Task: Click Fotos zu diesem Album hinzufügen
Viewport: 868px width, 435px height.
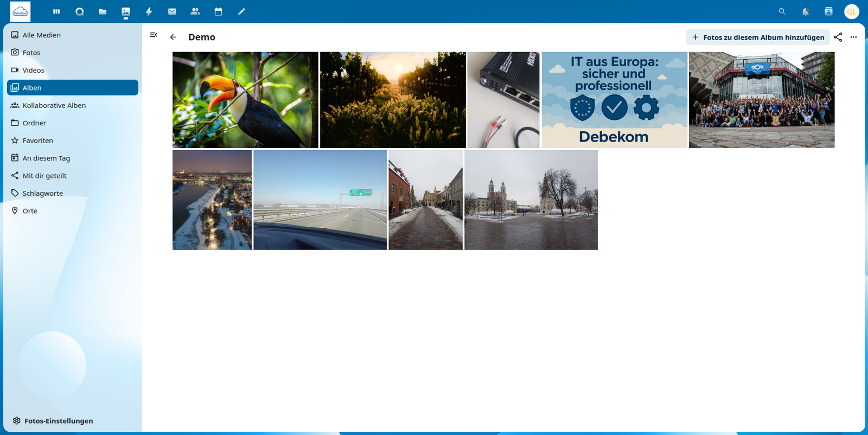Action: coord(758,37)
